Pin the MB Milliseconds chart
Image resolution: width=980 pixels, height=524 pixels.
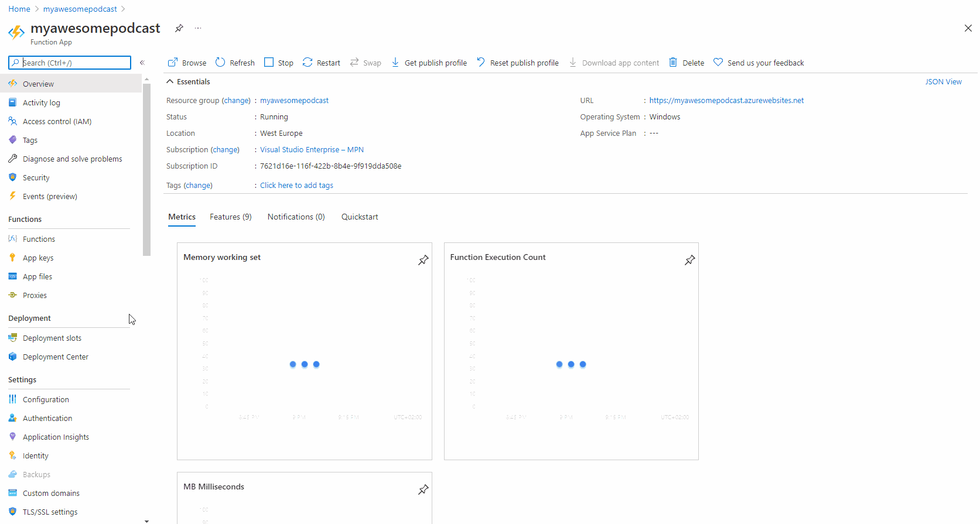point(423,489)
